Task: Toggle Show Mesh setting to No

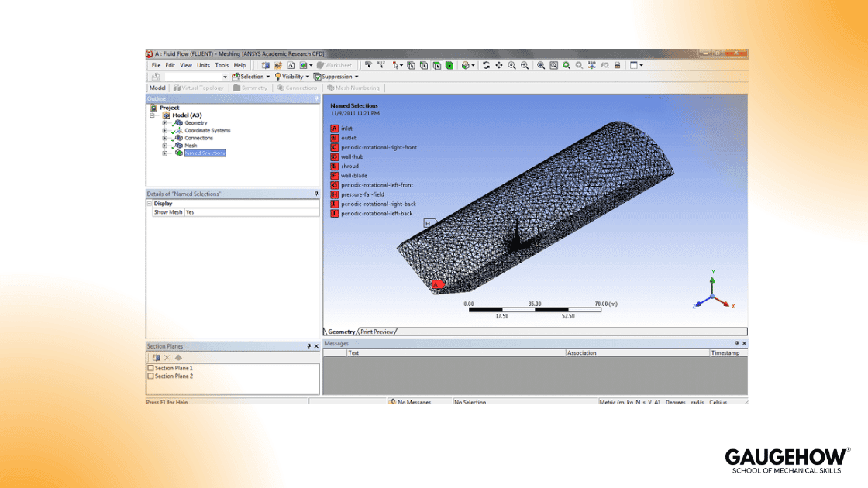Action: [191, 211]
